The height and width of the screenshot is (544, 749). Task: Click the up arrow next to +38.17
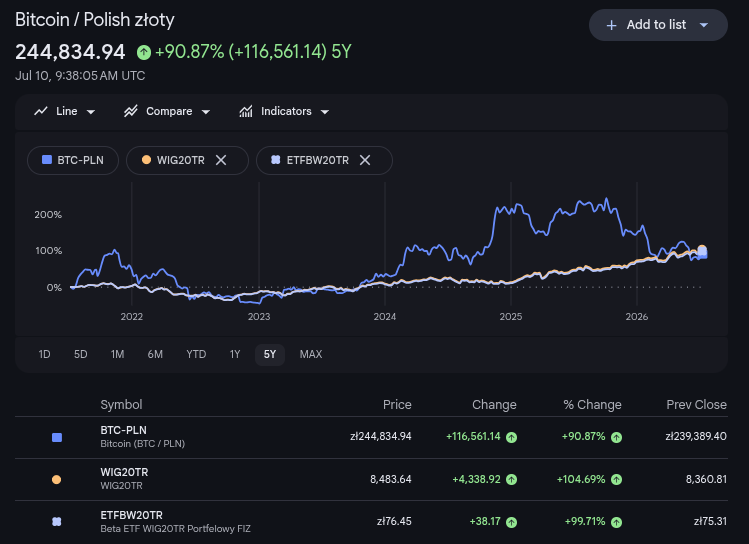pos(512,522)
